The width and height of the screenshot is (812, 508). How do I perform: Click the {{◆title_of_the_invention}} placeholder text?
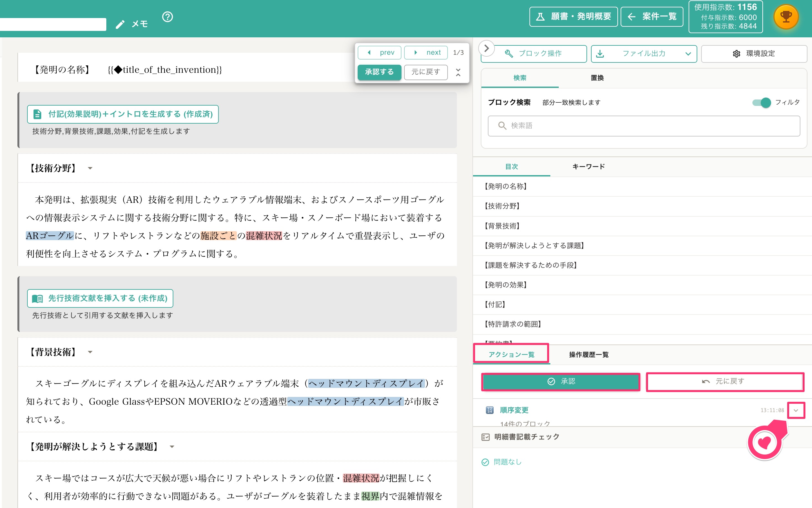click(165, 70)
